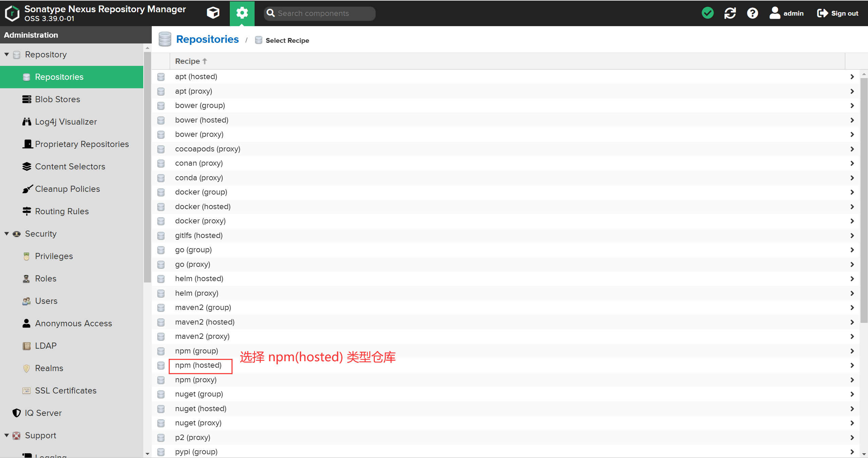The height and width of the screenshot is (458, 868).
Task: Click the Administration gear icon
Action: (242, 13)
